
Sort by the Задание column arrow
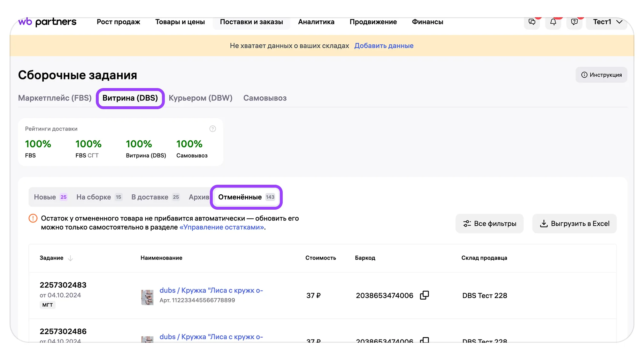point(71,258)
